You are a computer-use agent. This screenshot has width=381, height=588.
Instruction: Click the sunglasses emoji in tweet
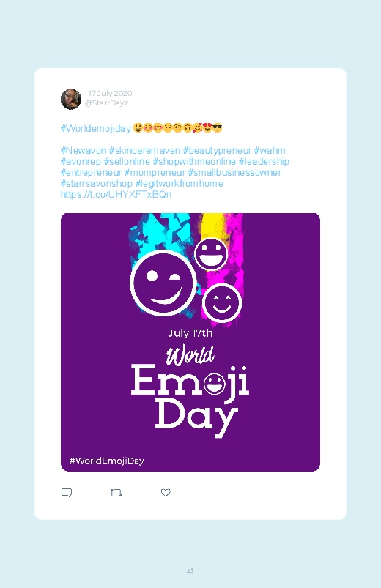click(218, 128)
